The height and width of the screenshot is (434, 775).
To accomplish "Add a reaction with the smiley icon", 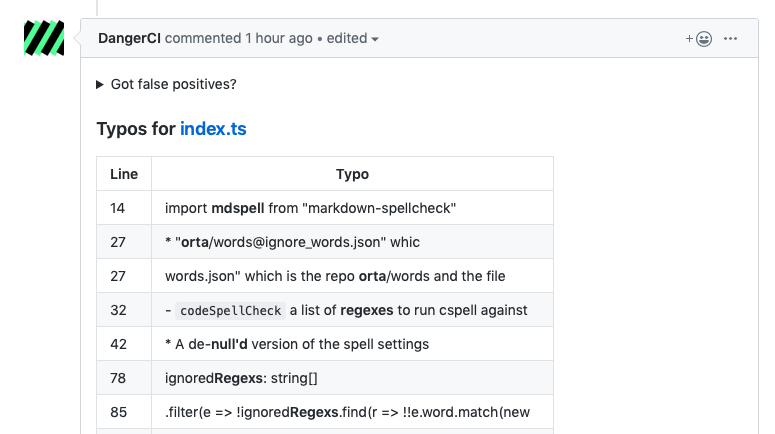I will (699, 39).
